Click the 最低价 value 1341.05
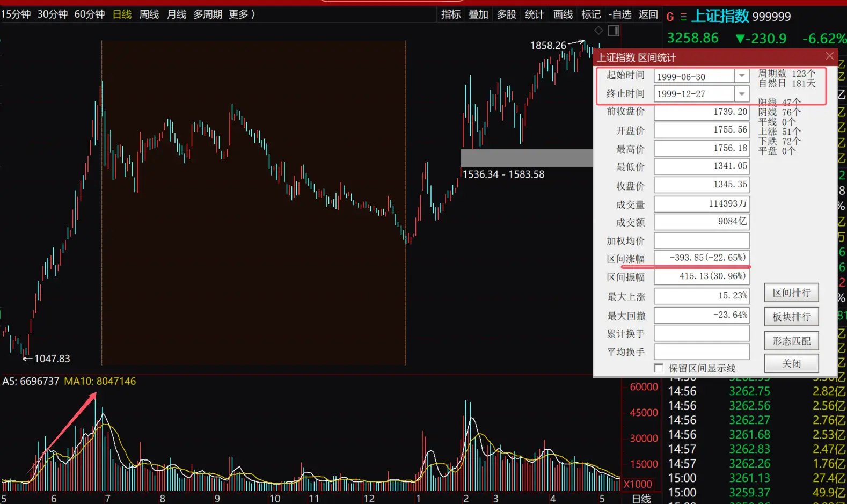 coord(702,166)
